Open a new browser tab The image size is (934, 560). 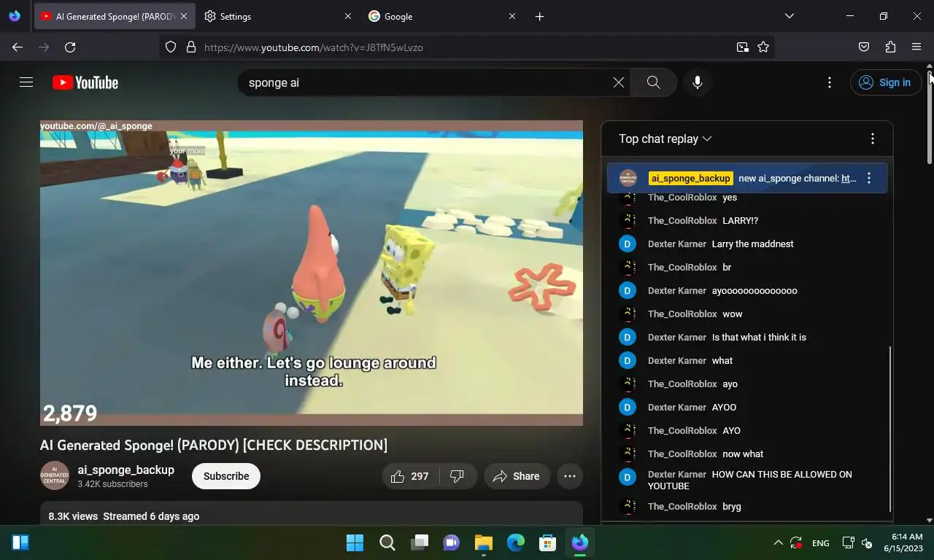[x=540, y=16]
